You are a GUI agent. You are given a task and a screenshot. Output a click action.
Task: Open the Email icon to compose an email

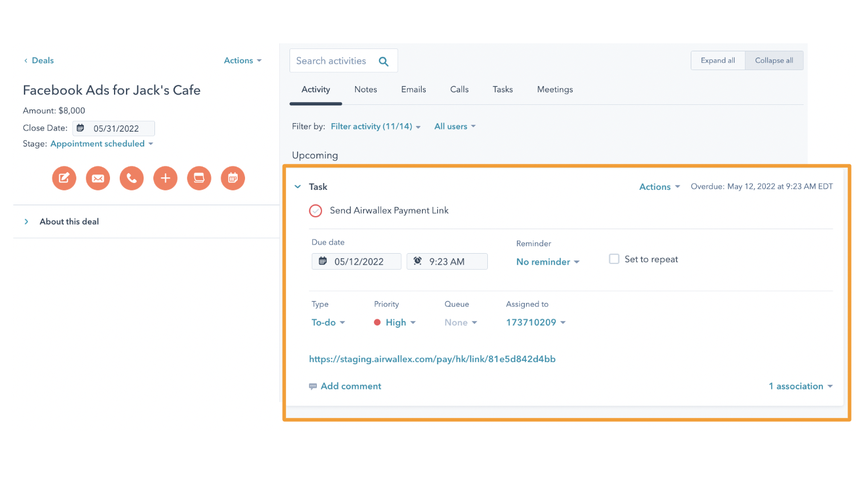97,178
